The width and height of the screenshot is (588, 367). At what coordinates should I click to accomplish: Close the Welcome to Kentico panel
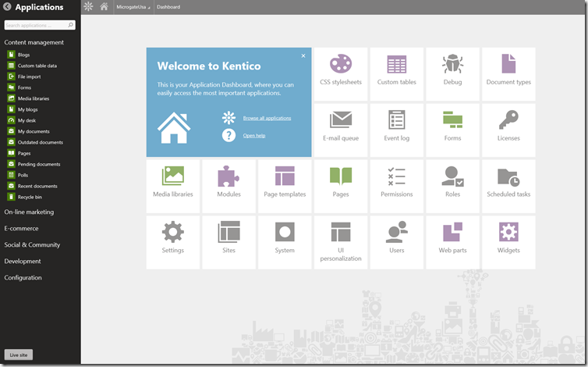pos(303,55)
